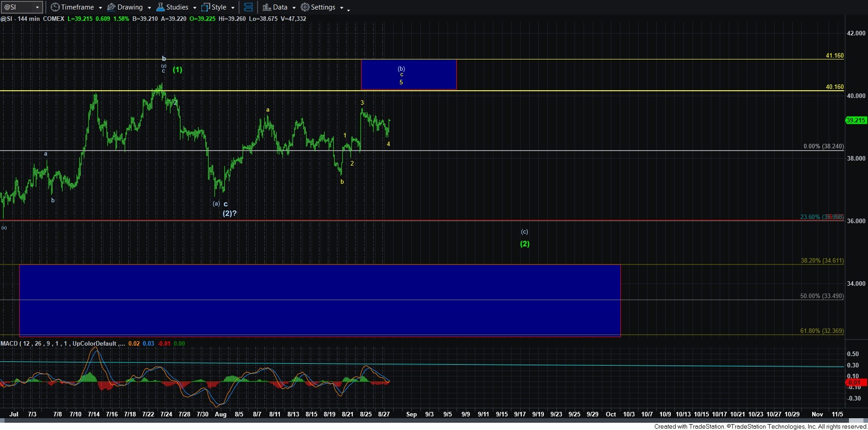This screenshot has width=868, height=430.
Task: Click the 42.000 price axis label
Action: [856, 33]
